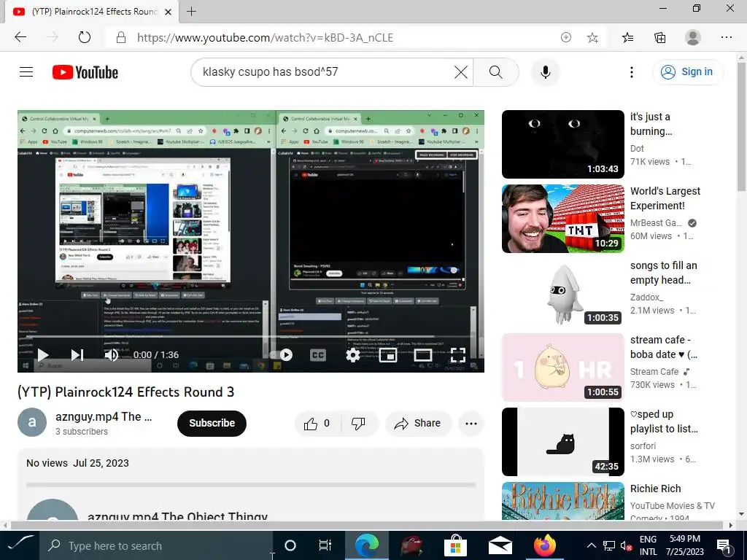Click video title Plainrock124 Effects Round 3
Screen dimensions: 747x560
tap(125, 392)
